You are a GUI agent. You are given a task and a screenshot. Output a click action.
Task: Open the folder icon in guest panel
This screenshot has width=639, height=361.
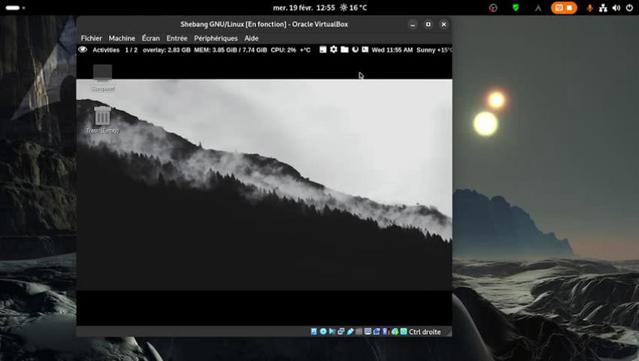pos(344,49)
